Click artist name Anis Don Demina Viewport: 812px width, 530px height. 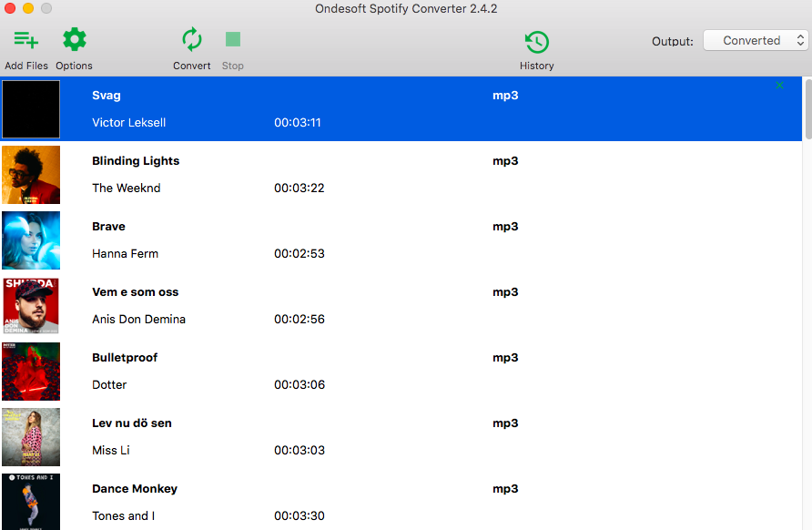pyautogui.click(x=138, y=319)
